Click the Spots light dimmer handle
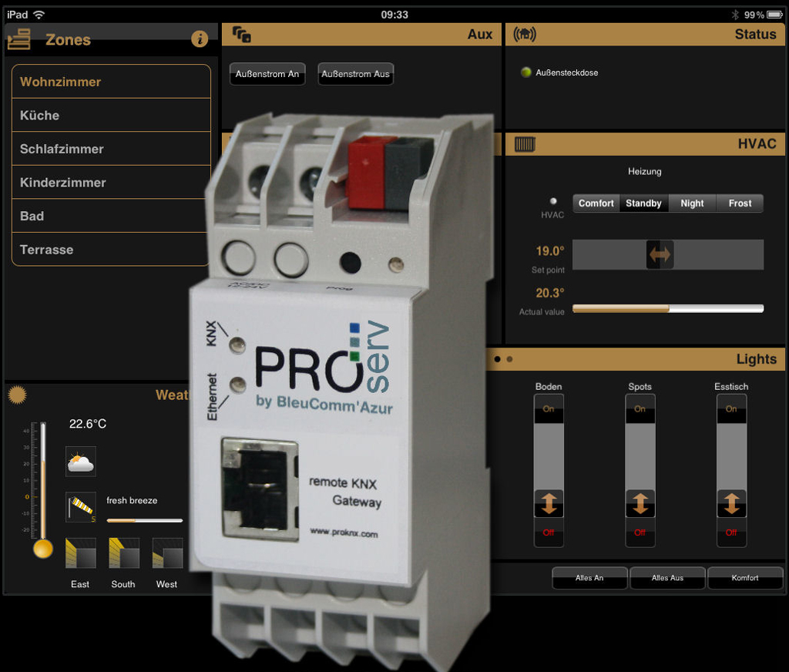Image resolution: width=789 pixels, height=672 pixels. coord(640,504)
